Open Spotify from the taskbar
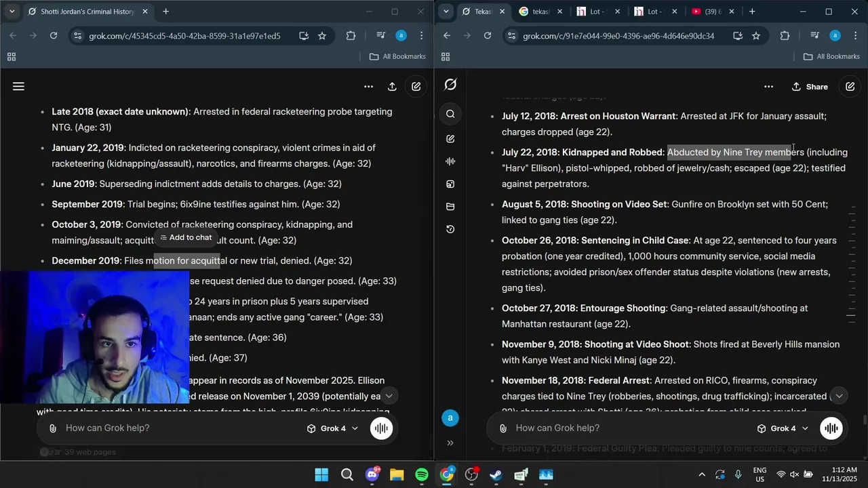 coord(422,475)
